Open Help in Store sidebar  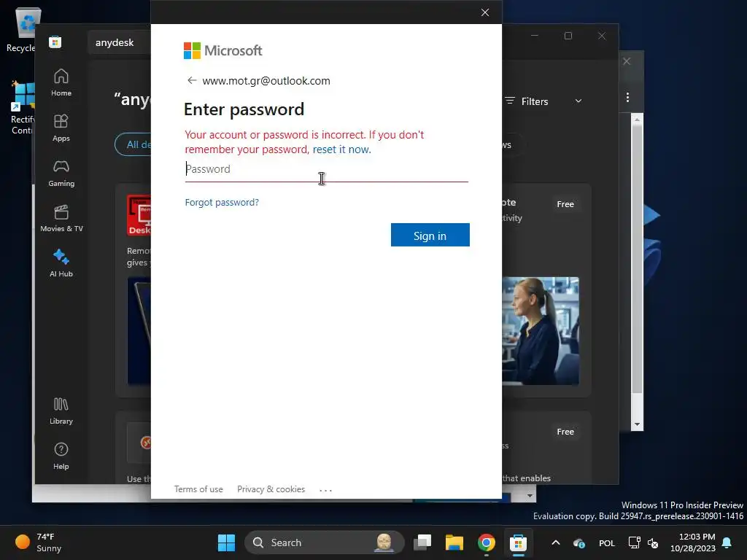point(61,456)
